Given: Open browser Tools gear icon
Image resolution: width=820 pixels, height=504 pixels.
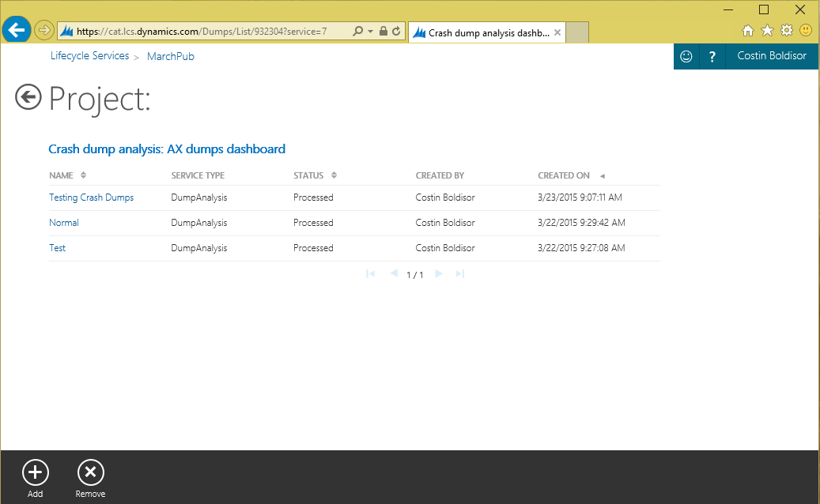Looking at the screenshot, I should click(x=786, y=31).
